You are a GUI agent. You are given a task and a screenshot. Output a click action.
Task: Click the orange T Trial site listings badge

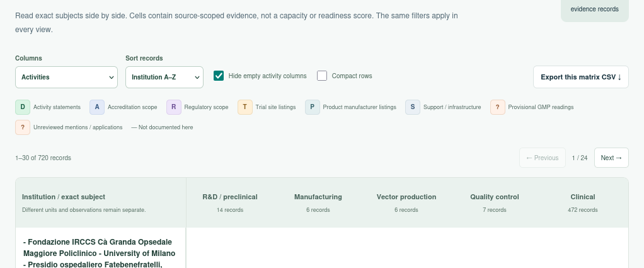pos(244,107)
